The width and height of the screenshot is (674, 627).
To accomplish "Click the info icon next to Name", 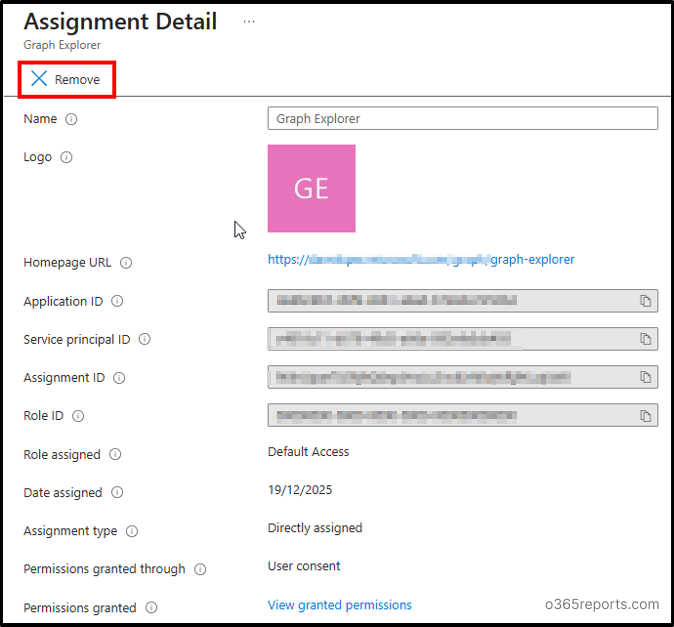I will (x=71, y=119).
